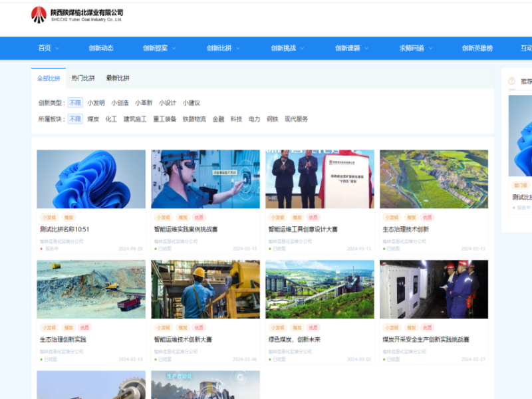The height and width of the screenshot is (399, 532).
Task: Click the 测试比拼名称10:51 card image
Action: [x=90, y=178]
